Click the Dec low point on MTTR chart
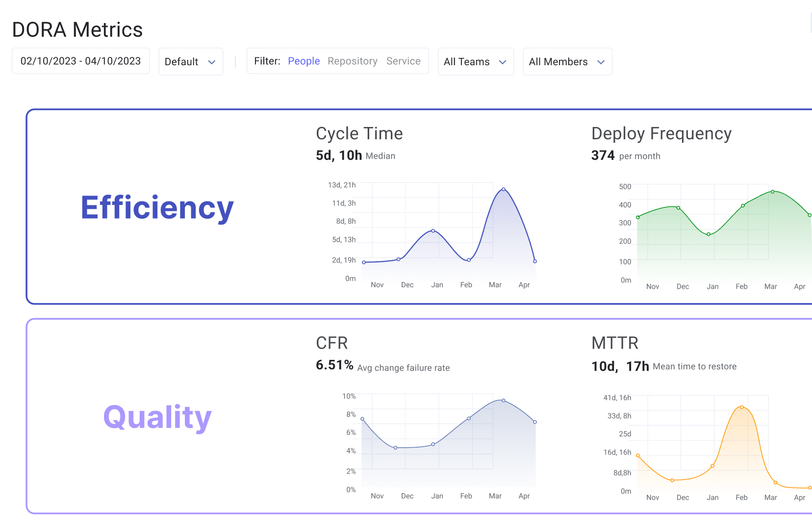 click(672, 480)
